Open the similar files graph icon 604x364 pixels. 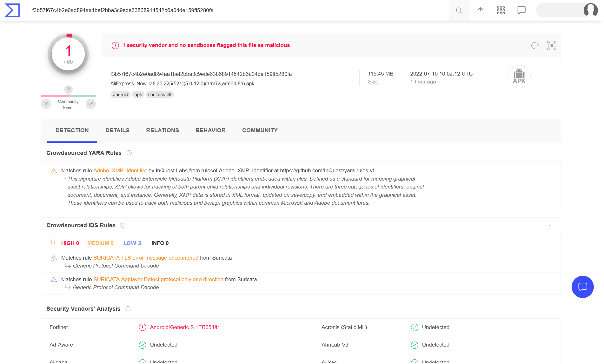(552, 45)
